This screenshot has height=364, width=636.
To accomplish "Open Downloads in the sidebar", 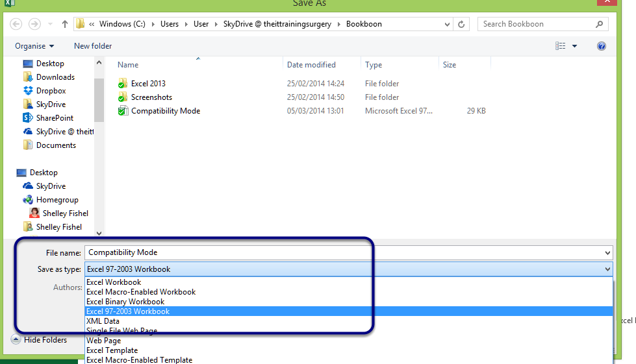I will 55,77.
